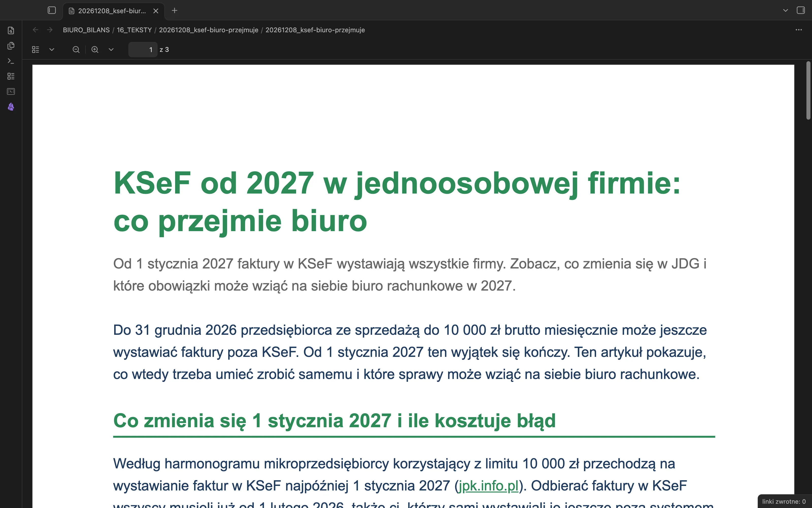
Task: Focus the page number field
Action: point(143,50)
